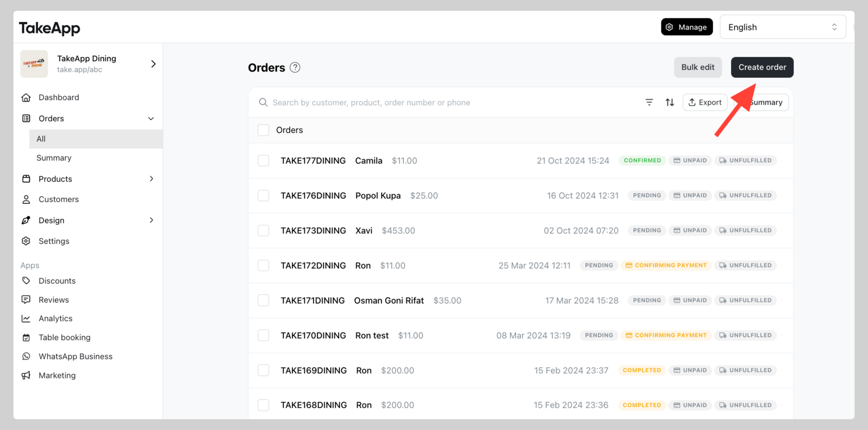Viewport: 868px width, 430px height.
Task: Click the Create order button
Action: click(x=762, y=67)
